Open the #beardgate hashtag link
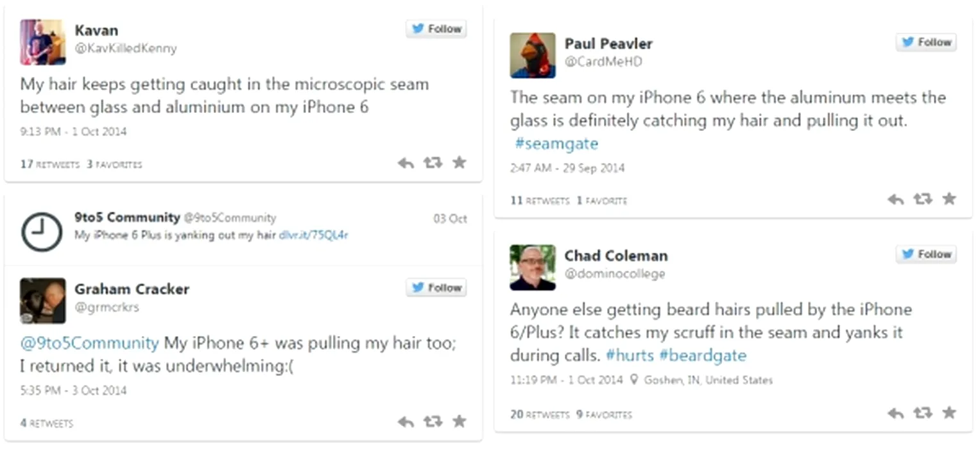Image resolution: width=980 pixels, height=449 pixels. coord(703,355)
